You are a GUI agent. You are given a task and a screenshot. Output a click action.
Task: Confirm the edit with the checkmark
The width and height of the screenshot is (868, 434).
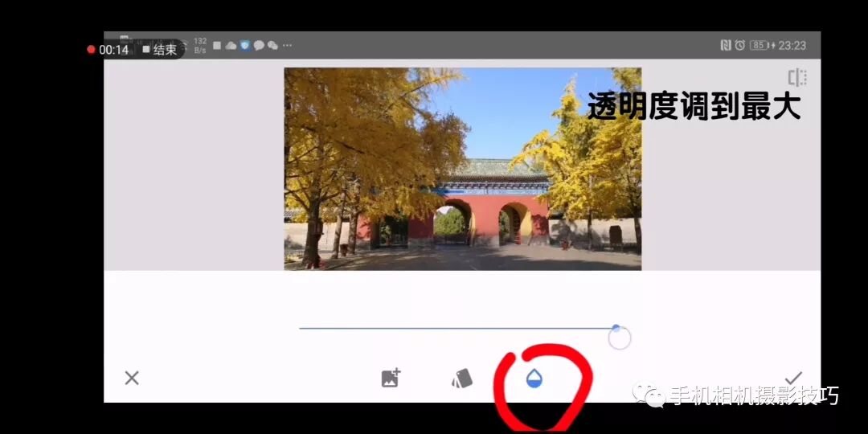[x=793, y=378]
